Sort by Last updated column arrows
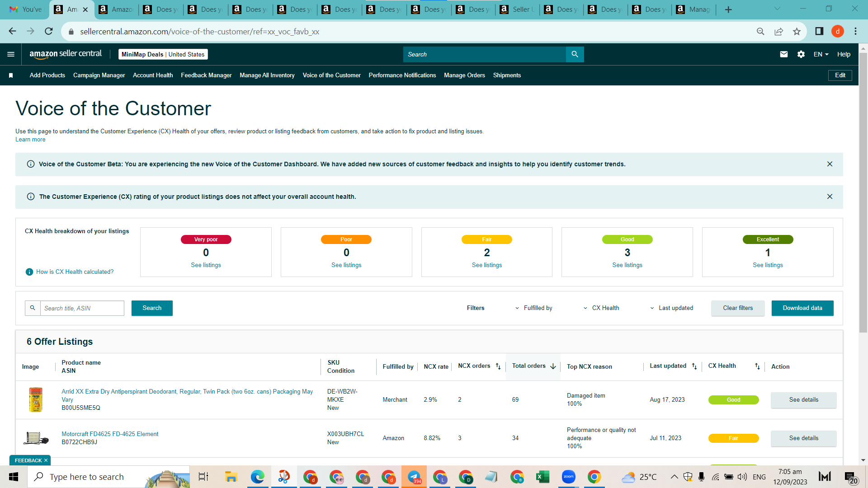Screen dimensions: 868x488 tap(694, 366)
